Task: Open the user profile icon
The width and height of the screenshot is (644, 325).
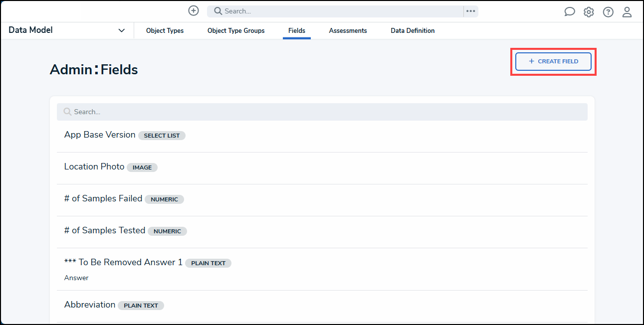Action: pyautogui.click(x=627, y=12)
